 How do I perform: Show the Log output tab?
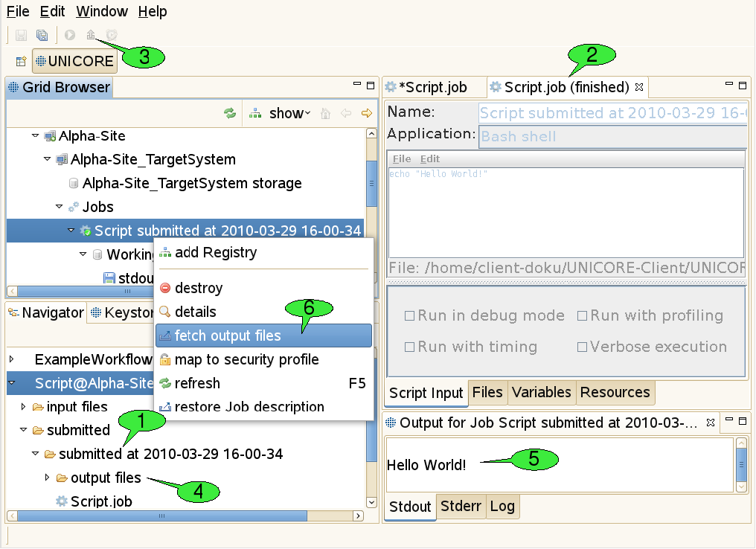[x=502, y=506]
